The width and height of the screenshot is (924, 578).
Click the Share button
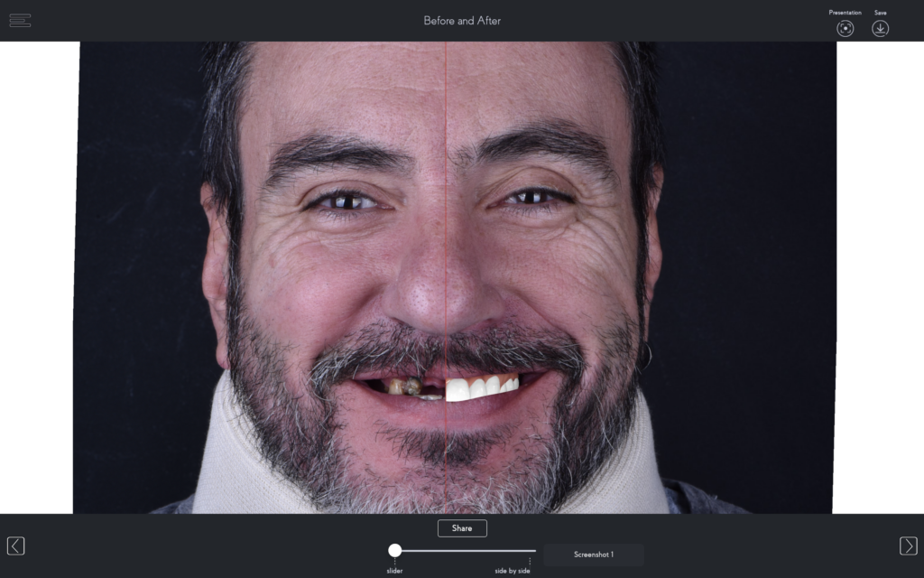click(462, 528)
